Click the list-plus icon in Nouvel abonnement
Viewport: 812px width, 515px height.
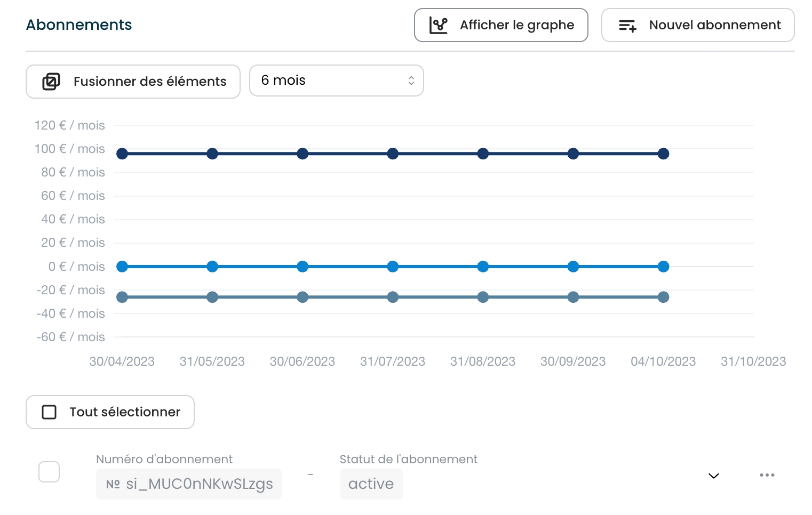click(627, 25)
